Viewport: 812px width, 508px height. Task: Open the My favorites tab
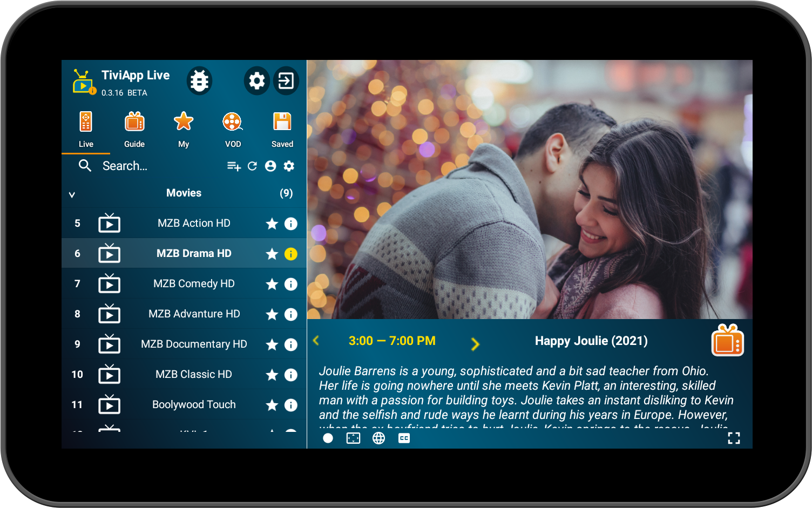[x=184, y=130]
